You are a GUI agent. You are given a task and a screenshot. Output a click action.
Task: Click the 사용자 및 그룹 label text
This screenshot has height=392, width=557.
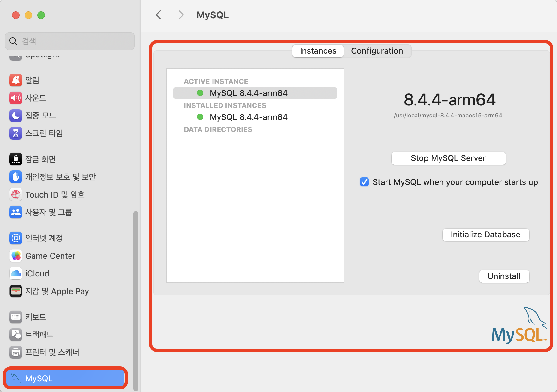[49, 212]
